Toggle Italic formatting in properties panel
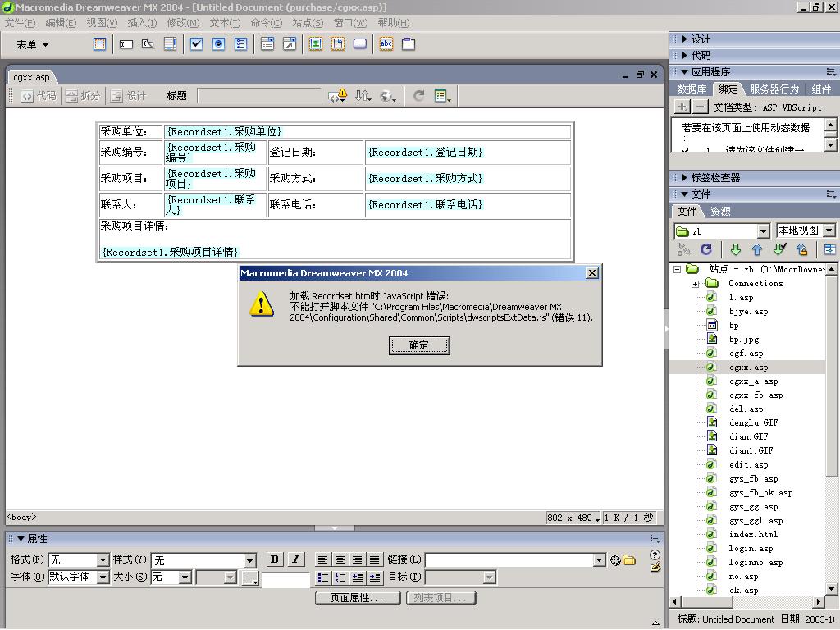This screenshot has height=630, width=840. (296, 559)
